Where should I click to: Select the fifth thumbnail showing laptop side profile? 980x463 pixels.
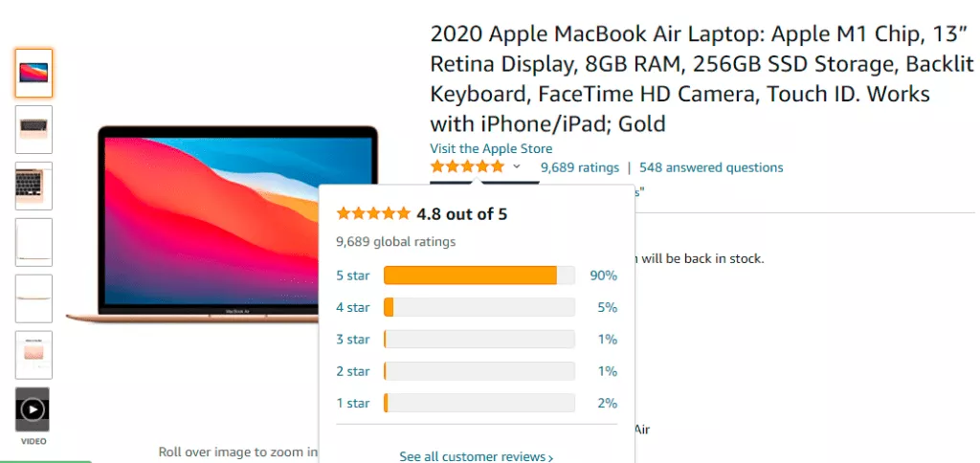[33, 298]
